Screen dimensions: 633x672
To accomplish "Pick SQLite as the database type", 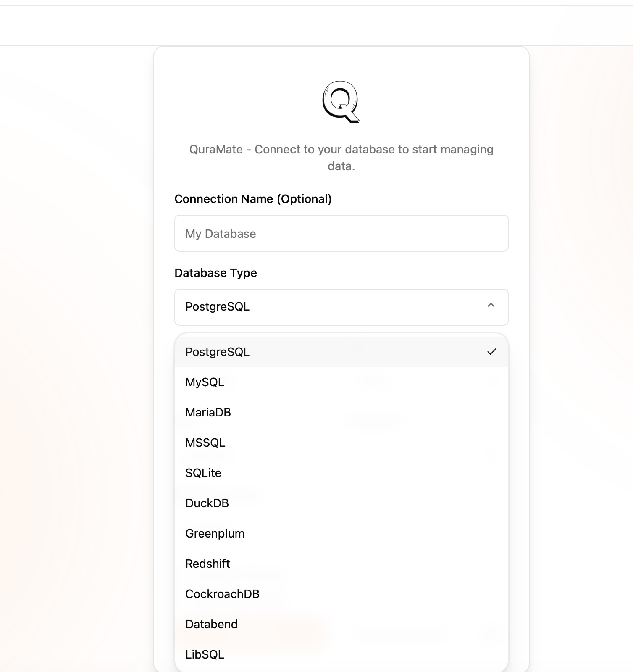I will point(203,472).
